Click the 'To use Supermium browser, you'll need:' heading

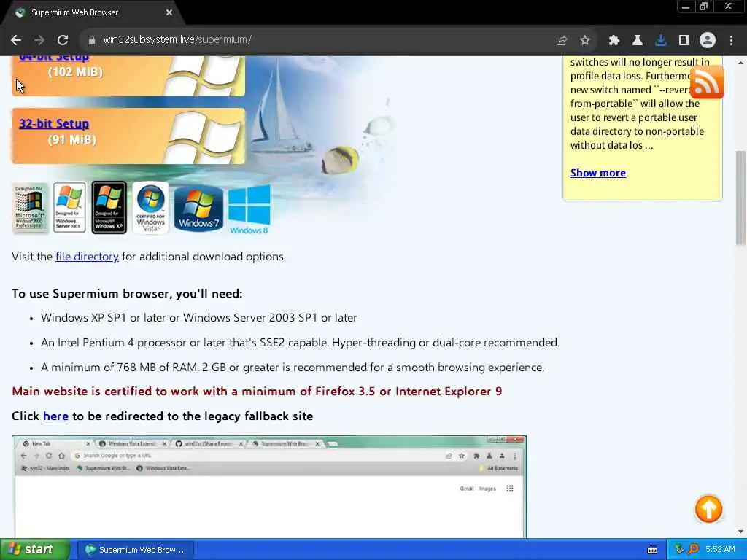[x=127, y=294]
